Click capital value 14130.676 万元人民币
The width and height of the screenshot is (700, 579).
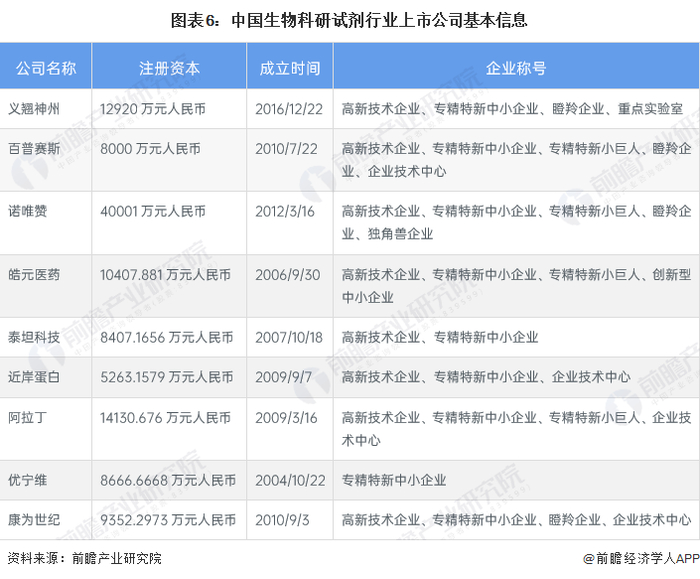coord(165,417)
